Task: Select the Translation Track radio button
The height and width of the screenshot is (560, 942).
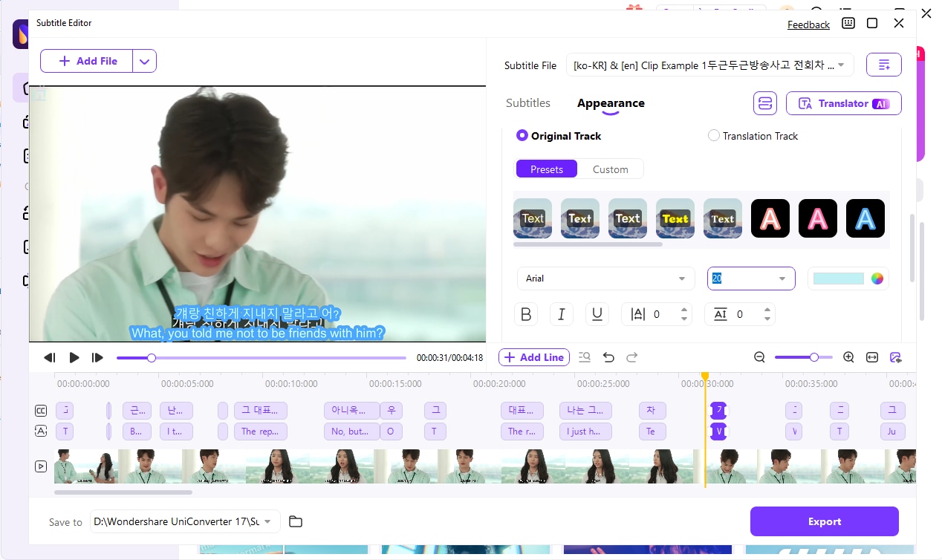Action: coord(714,135)
